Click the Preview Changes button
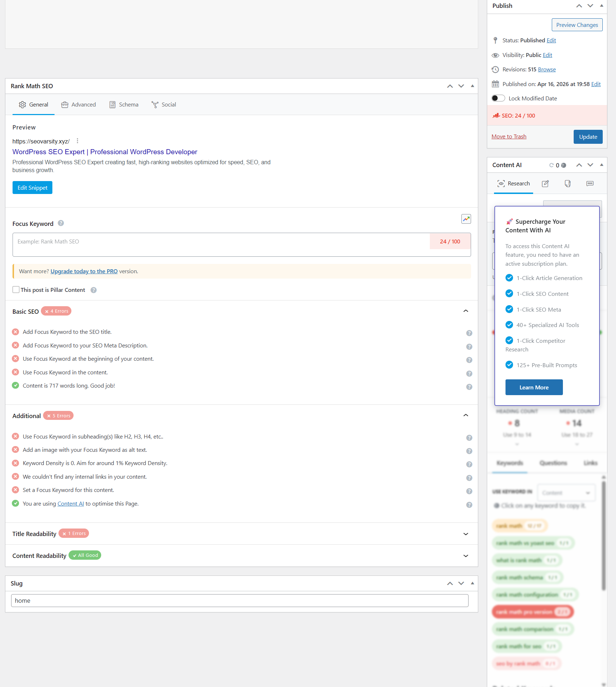This screenshot has height=687, width=616. 577,25
